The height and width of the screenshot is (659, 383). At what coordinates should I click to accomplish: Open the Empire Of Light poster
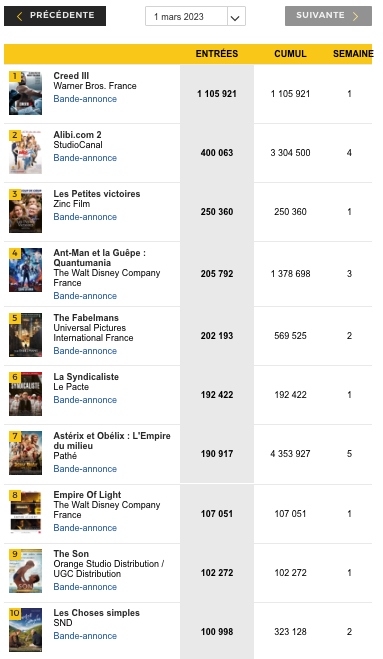pyautogui.click(x=26, y=512)
